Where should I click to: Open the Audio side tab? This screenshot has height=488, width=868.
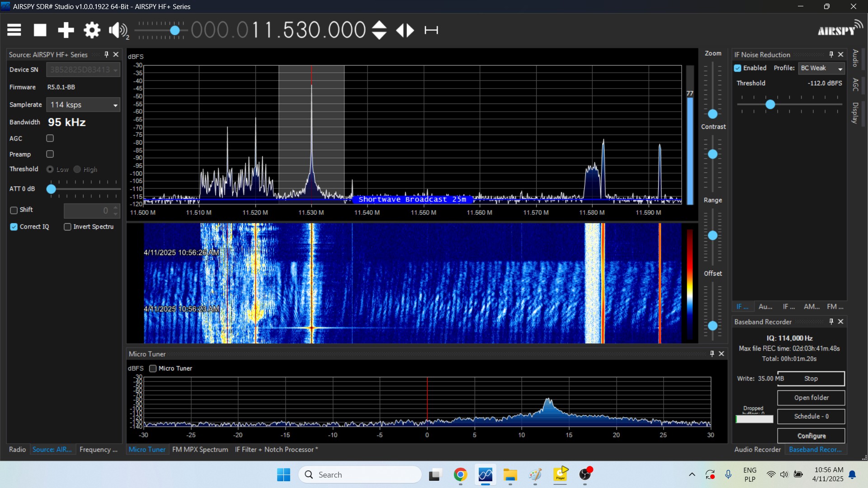(x=855, y=58)
